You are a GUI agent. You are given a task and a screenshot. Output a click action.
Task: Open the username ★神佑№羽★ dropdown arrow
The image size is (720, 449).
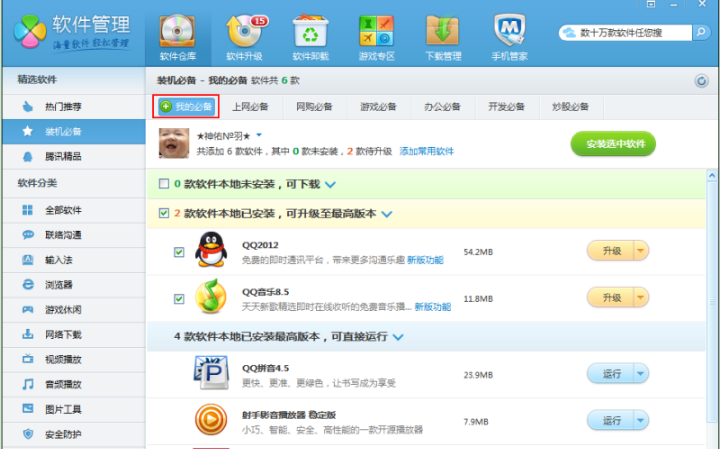click(x=259, y=135)
